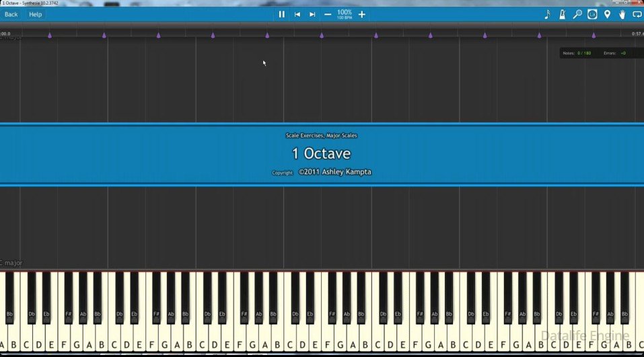Screen dimensions: 644x357
Task: Pause the song playback
Action: (281, 14)
